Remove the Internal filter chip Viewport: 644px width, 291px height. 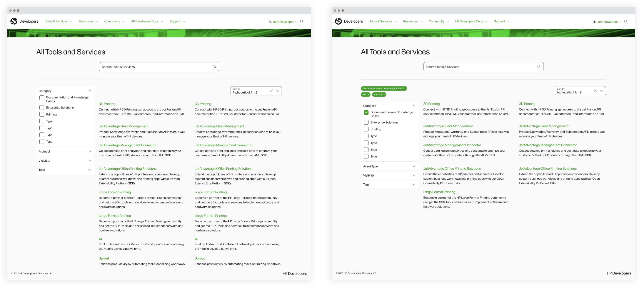click(x=384, y=95)
